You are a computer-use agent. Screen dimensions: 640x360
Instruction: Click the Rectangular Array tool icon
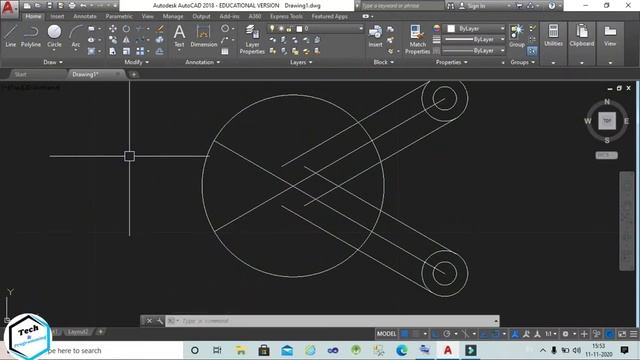[140, 51]
